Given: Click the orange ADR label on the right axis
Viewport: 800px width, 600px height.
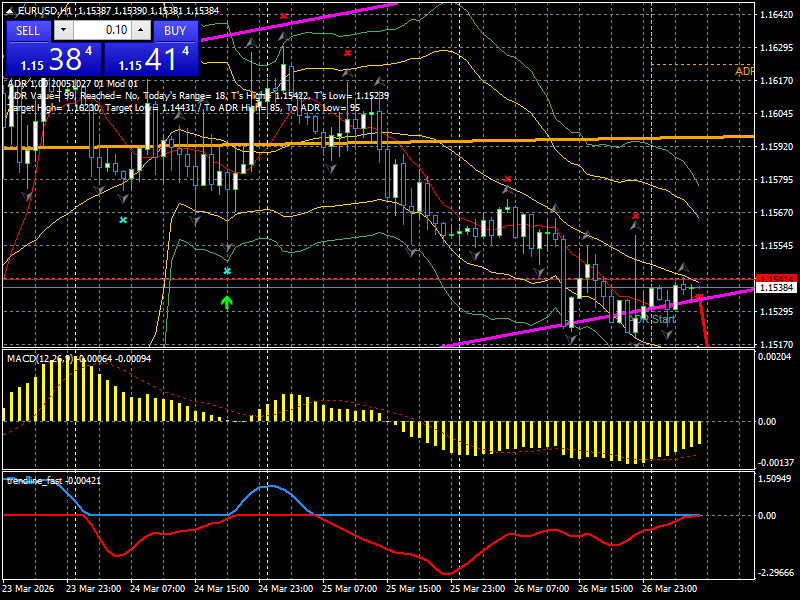Looking at the screenshot, I should coord(744,71).
